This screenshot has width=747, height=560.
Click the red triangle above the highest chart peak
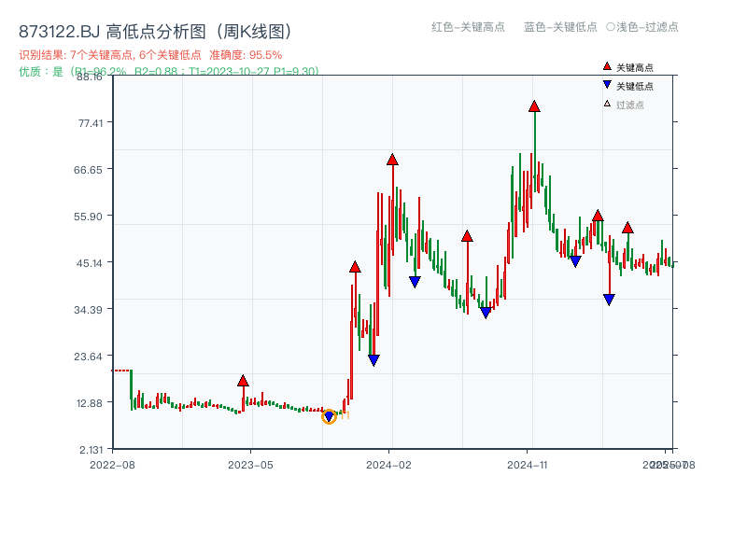[534, 108]
